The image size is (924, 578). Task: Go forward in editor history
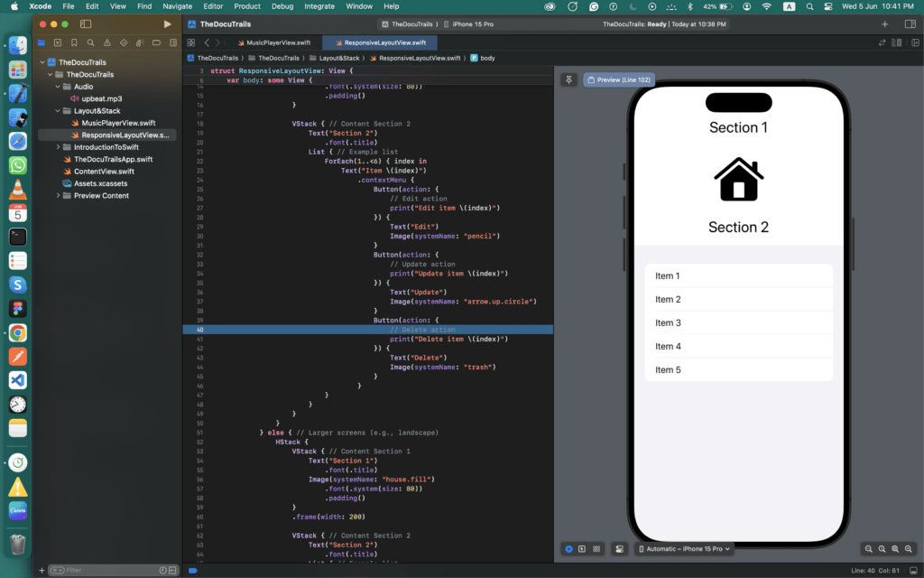217,42
